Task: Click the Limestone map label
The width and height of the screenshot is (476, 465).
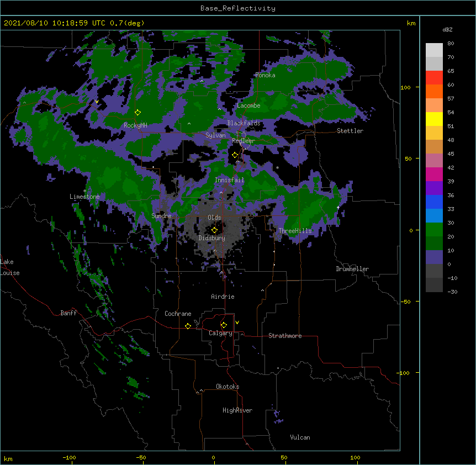Action: [84, 197]
